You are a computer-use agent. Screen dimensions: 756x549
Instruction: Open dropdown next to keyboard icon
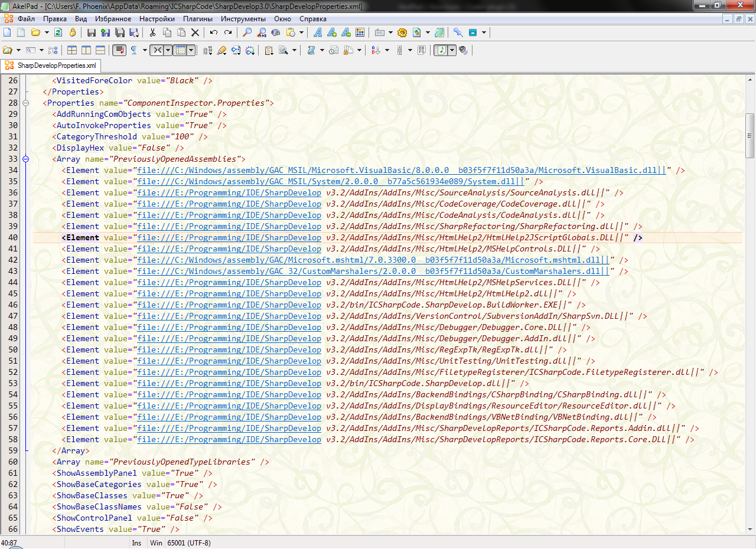pyautogui.click(x=390, y=32)
